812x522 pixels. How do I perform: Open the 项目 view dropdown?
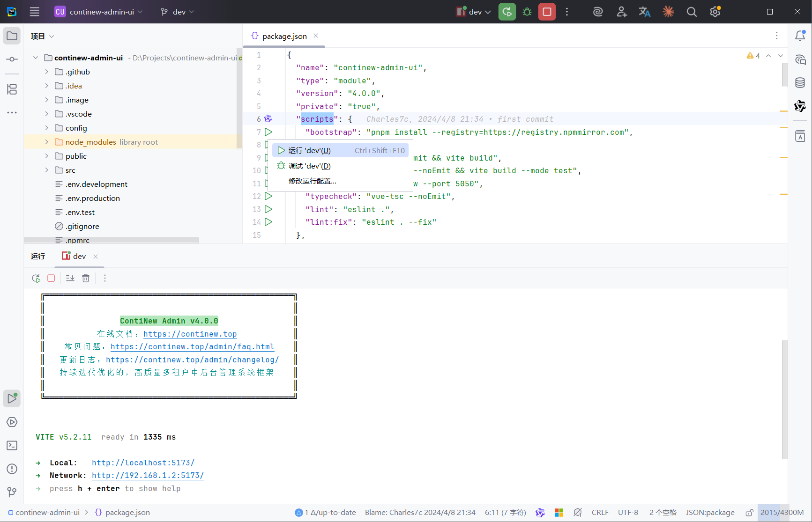(43, 36)
